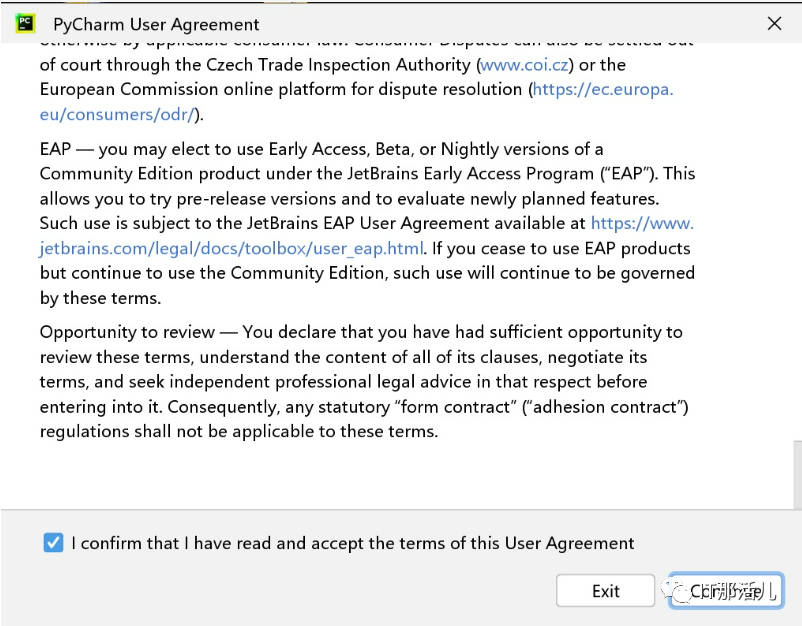Click the PyCharm logo in the title bar

pos(26,23)
